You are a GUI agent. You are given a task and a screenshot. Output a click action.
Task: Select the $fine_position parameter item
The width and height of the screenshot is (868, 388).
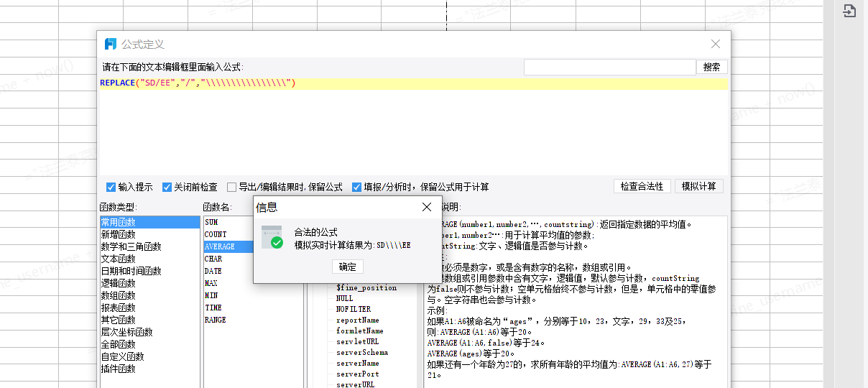pos(366,288)
